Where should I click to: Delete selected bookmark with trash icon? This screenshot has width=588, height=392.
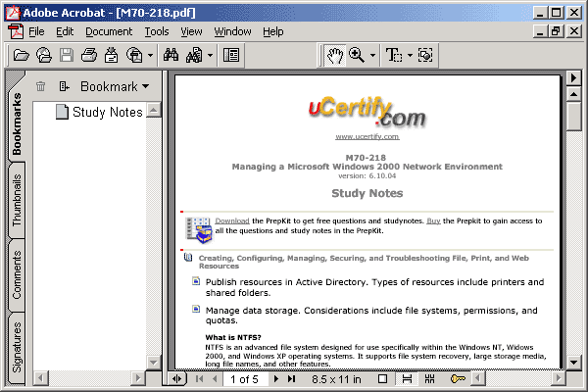40,86
